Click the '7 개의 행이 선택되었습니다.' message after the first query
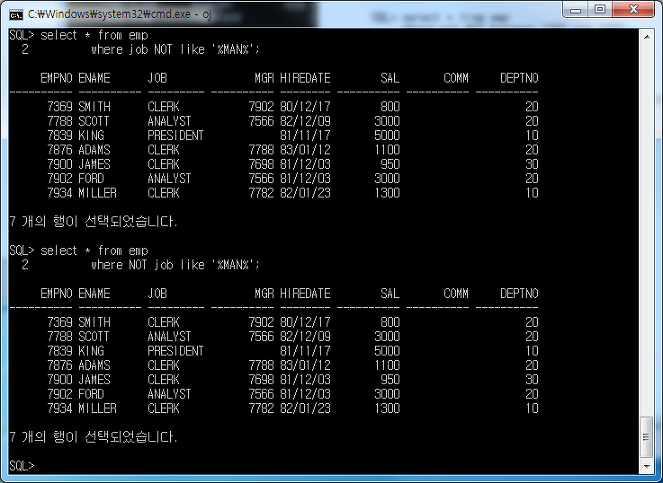The height and width of the screenshot is (483, 663). [x=93, y=221]
